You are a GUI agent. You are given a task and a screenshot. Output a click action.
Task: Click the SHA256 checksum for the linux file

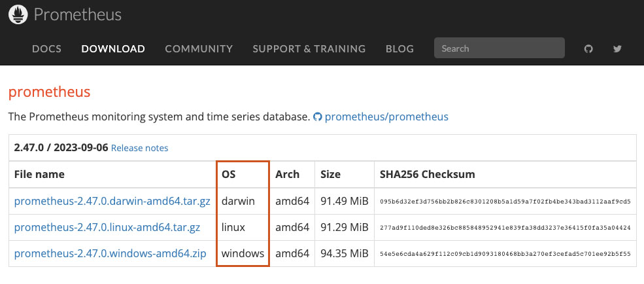505,228
